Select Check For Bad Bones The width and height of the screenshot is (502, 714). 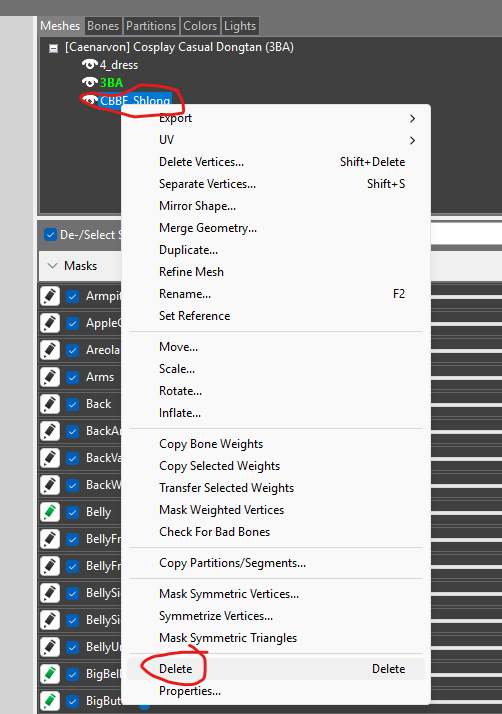point(276,532)
